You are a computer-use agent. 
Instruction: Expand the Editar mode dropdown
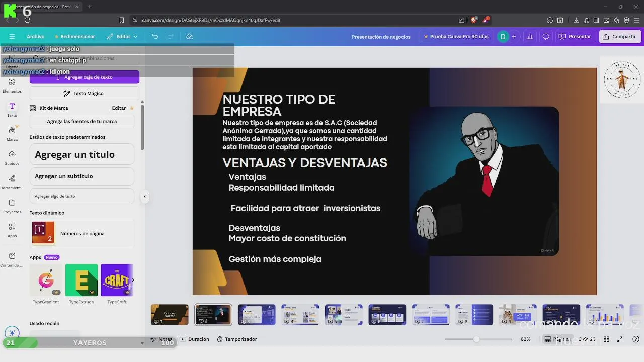point(122,37)
